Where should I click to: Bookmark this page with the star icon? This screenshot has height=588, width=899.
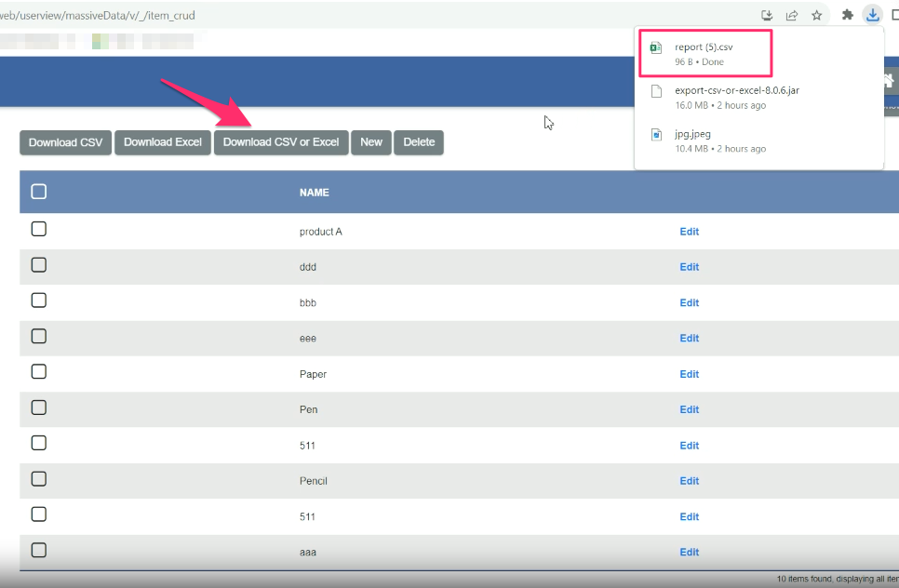[x=816, y=15]
